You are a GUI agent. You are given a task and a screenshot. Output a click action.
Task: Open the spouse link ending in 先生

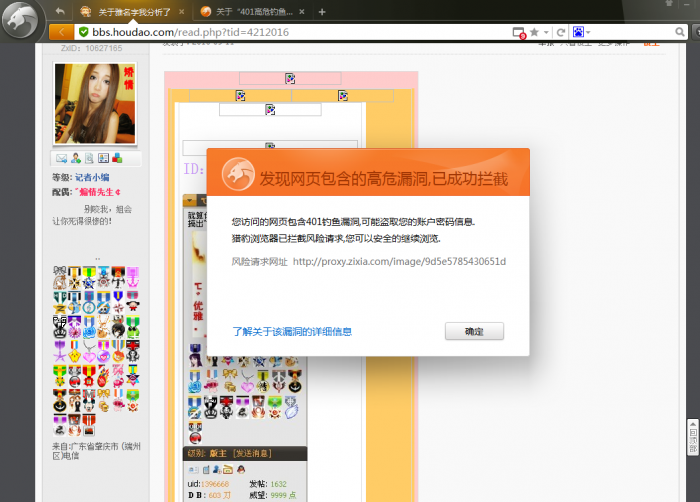[97, 192]
